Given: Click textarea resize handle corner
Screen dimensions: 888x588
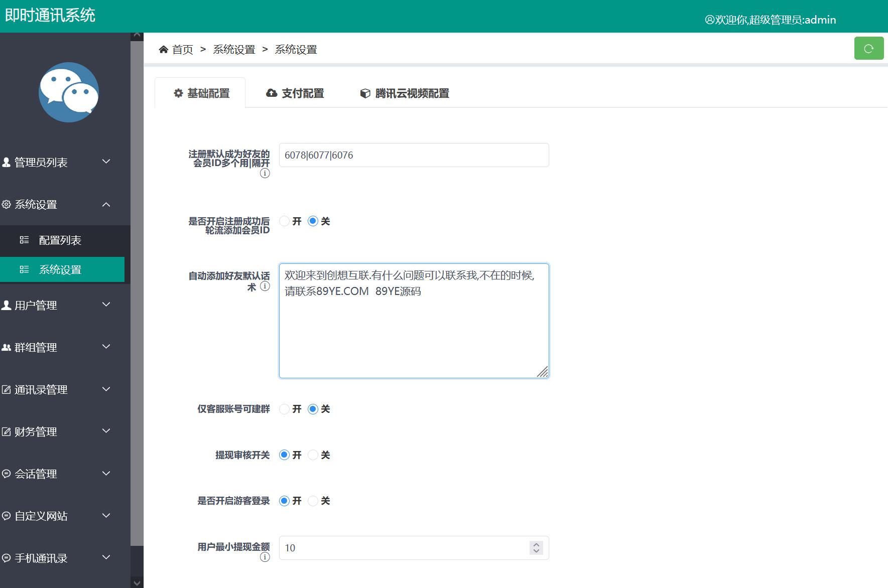Looking at the screenshot, I should (543, 372).
